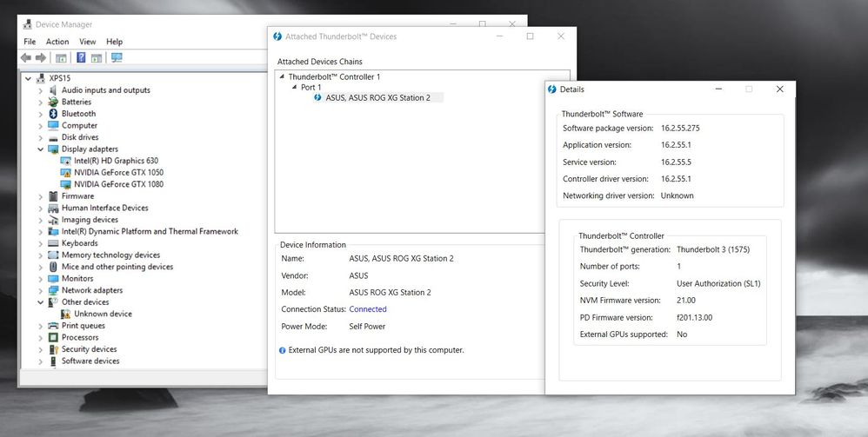Select the Human Interface Devices icon
Viewport: 868px width, 437px height.
click(x=53, y=208)
